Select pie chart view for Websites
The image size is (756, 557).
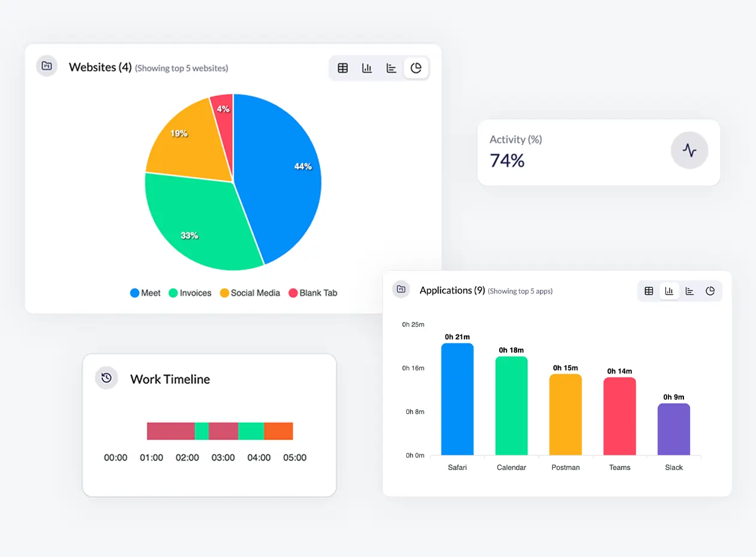416,68
